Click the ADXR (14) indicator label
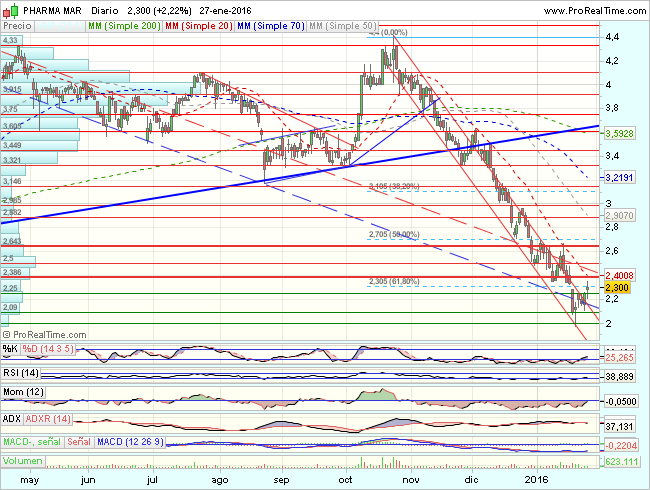Image resolution: width=650 pixels, height=490 pixels. click(x=48, y=419)
